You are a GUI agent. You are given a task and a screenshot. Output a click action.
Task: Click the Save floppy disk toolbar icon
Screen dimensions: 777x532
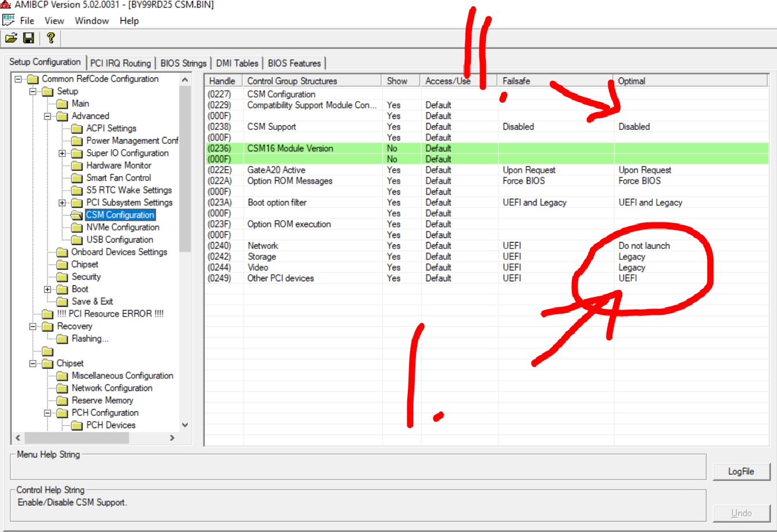[x=28, y=38]
